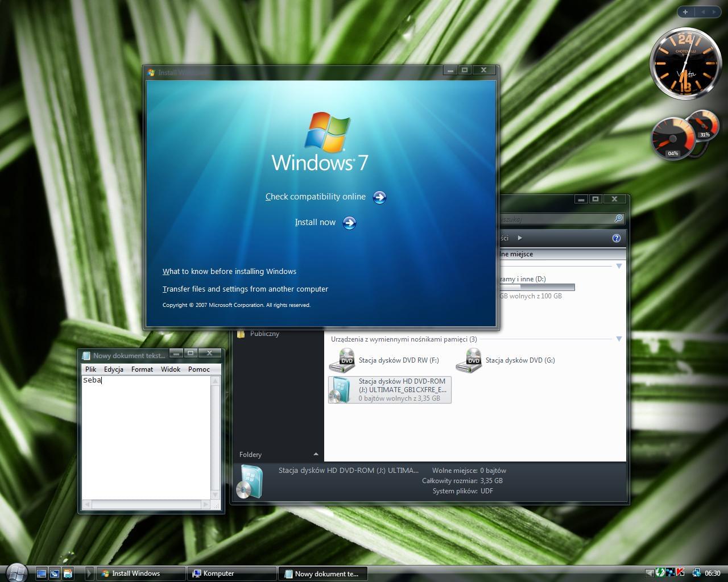Click the third quick launch icon
Screen dimensions: 728x582
coord(68,573)
